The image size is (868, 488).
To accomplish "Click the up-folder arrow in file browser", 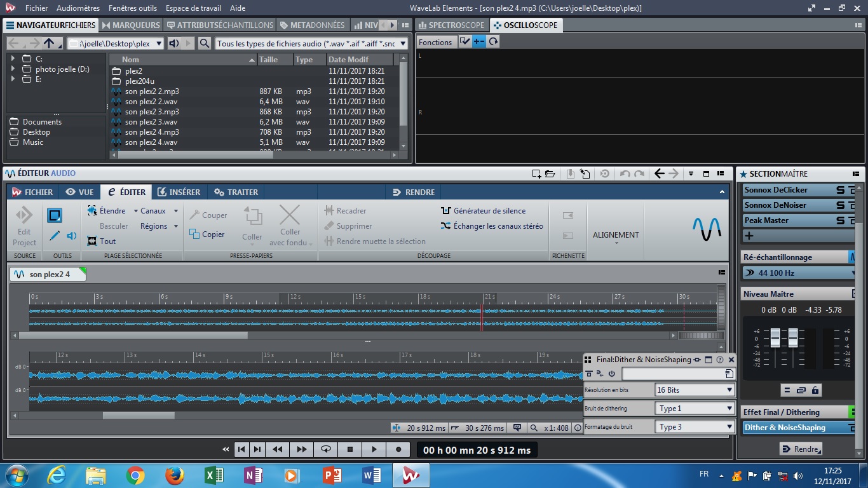I will [x=50, y=43].
